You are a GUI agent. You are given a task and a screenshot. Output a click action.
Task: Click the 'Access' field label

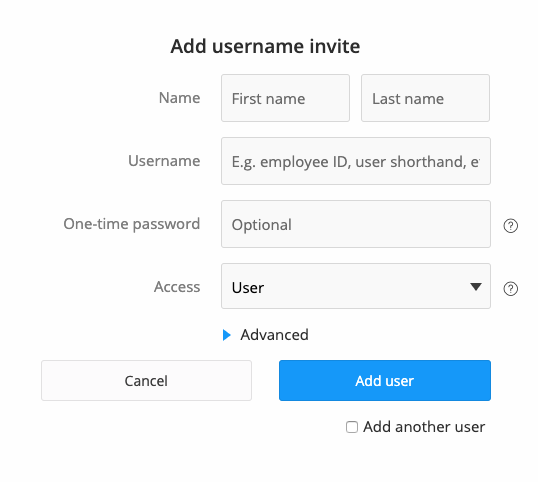tap(177, 287)
